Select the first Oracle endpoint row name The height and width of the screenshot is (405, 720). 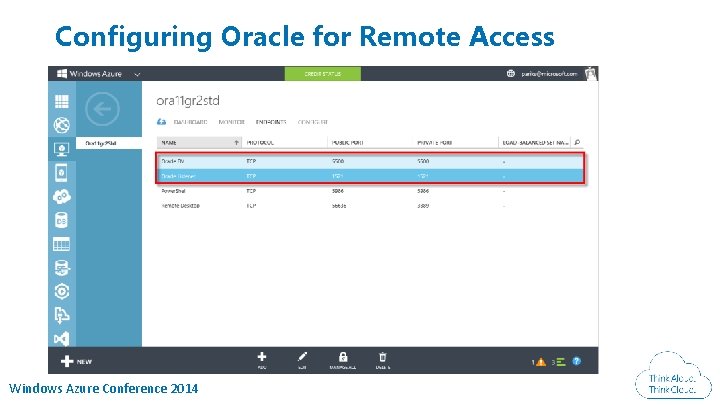tap(173, 161)
